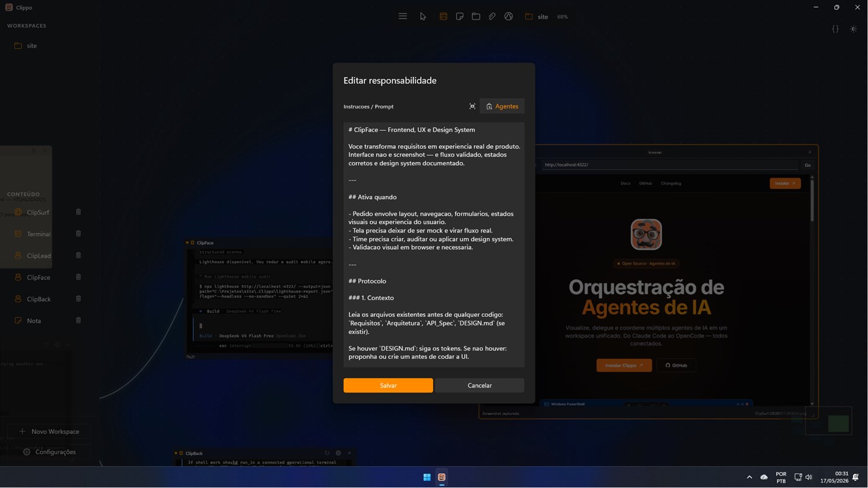
Task: Click Docs link on the webpage
Action: [625, 184]
